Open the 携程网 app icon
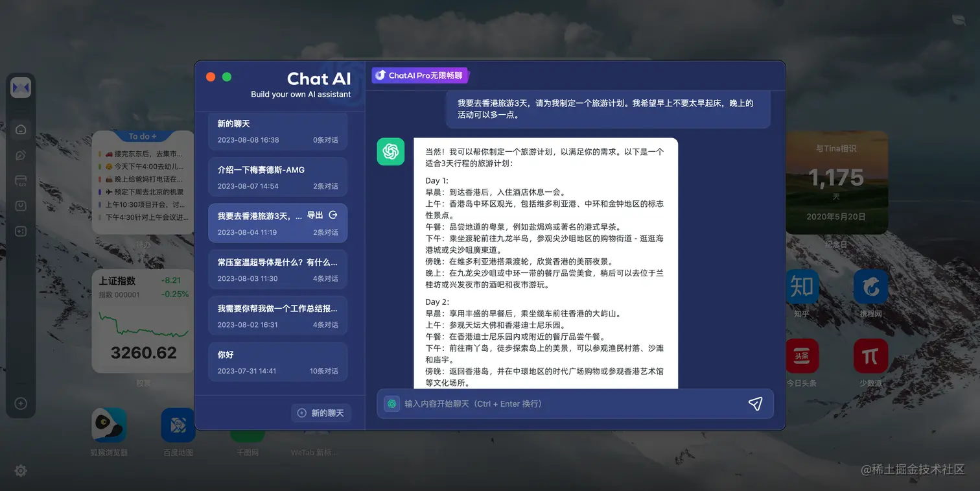This screenshot has height=491, width=980. click(870, 287)
